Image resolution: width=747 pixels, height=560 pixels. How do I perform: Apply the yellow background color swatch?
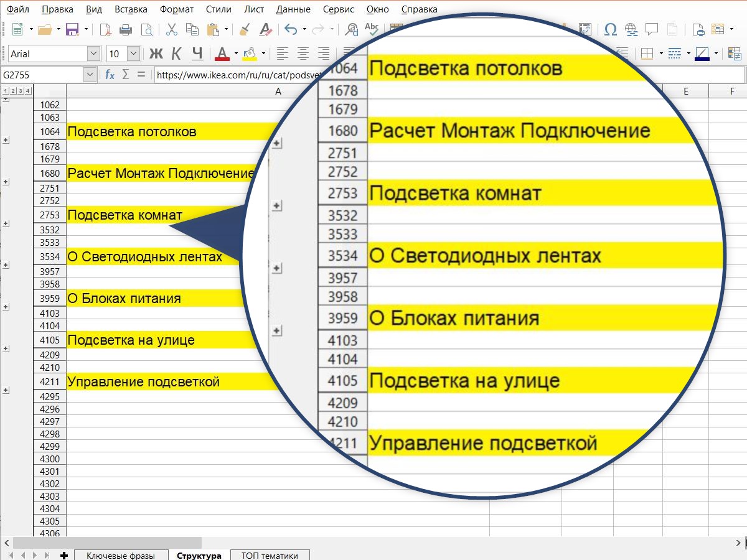[250, 54]
